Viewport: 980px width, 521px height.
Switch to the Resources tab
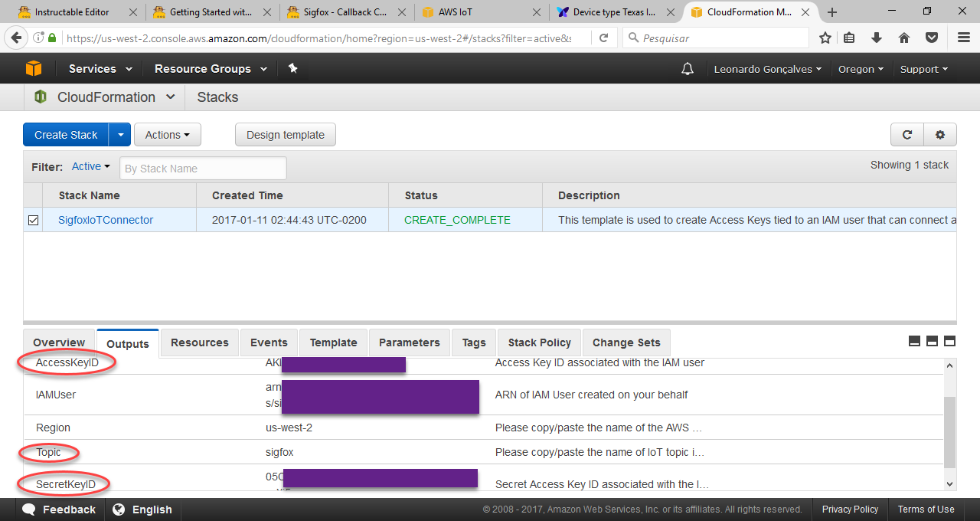click(199, 342)
